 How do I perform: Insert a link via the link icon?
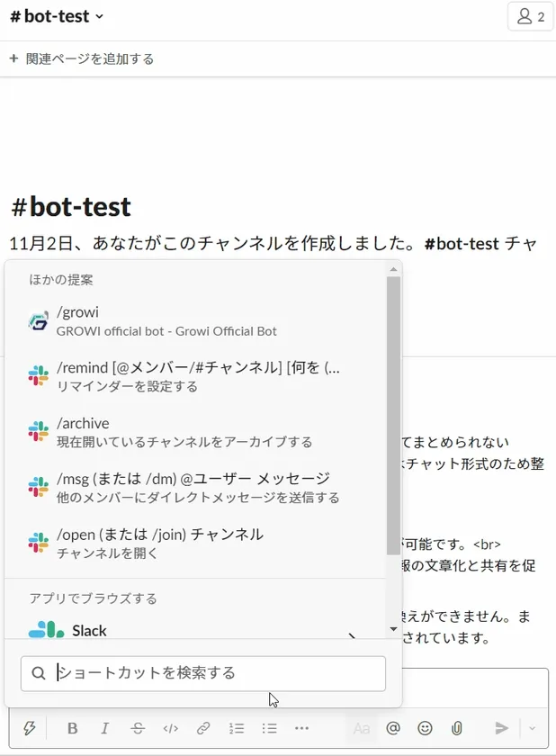pyautogui.click(x=203, y=728)
